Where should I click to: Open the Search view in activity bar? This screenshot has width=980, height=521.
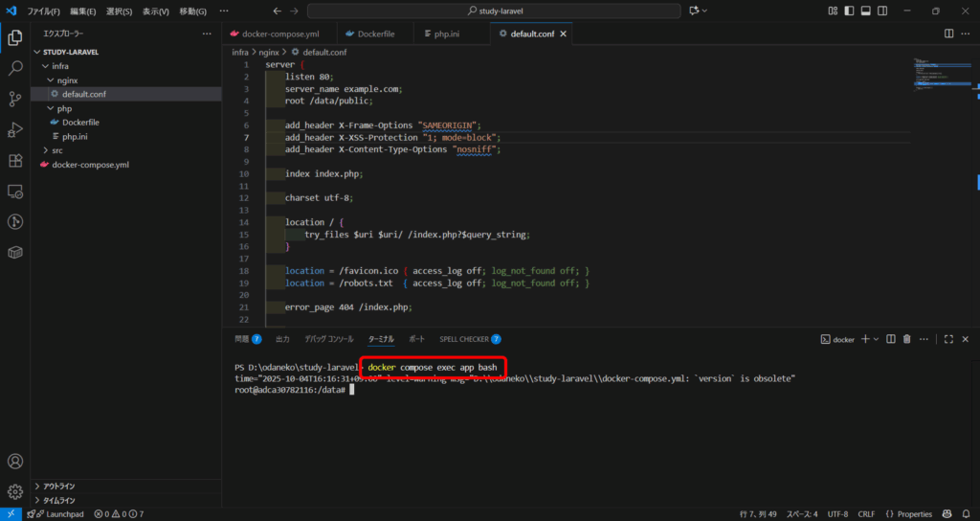(x=15, y=68)
